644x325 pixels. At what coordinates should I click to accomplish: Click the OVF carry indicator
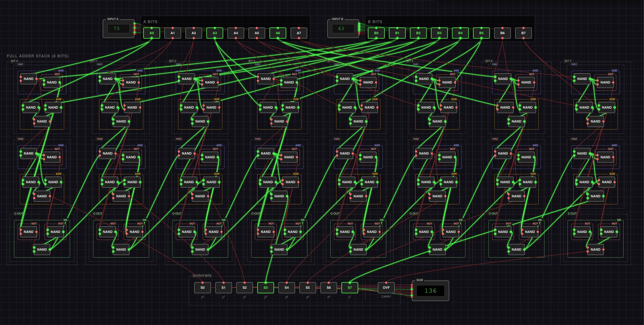(386, 287)
